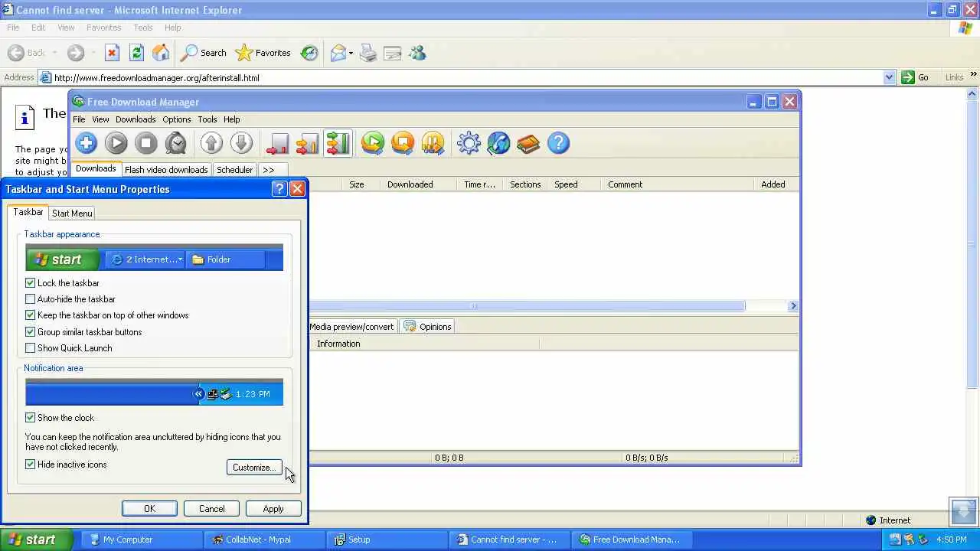The height and width of the screenshot is (551, 980).
Task: Toggle Show the clock checkbox
Action: pyautogui.click(x=31, y=418)
